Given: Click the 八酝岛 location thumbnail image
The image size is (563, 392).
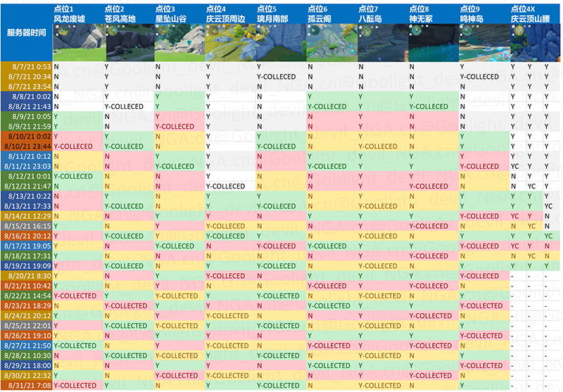Looking at the screenshot, I should [x=383, y=43].
